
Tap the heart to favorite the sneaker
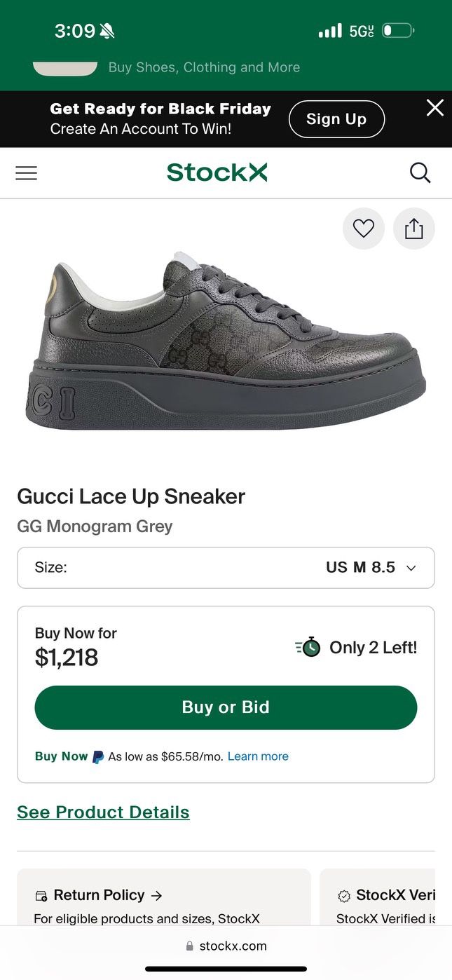pos(363,229)
